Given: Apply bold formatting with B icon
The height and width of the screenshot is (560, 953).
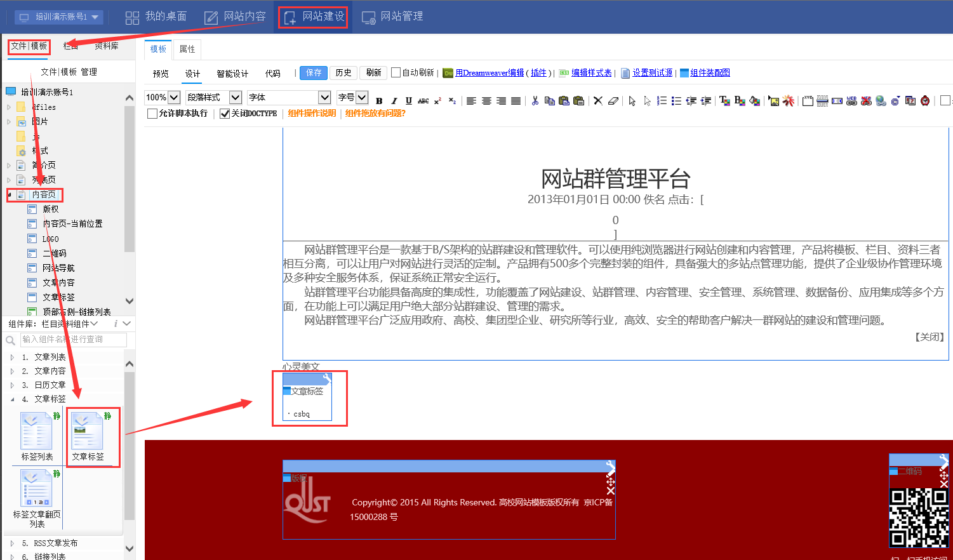Looking at the screenshot, I should [x=379, y=100].
